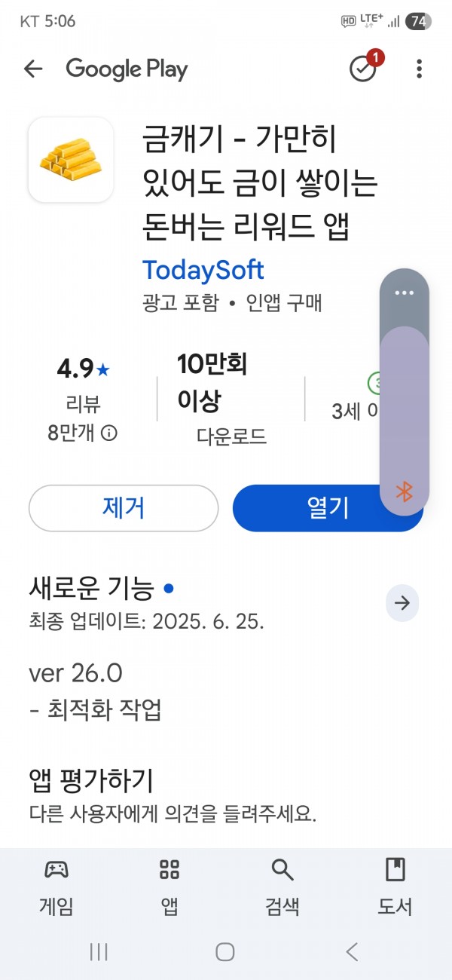452x980 pixels.
Task: Expand the floating panel's three-dot handle
Action: (405, 292)
